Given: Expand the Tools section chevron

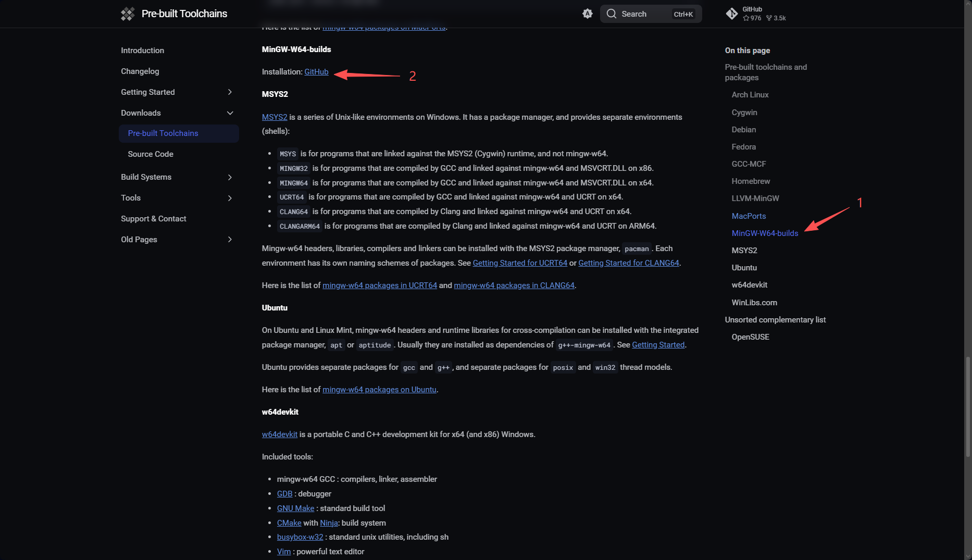Looking at the screenshot, I should tap(230, 198).
